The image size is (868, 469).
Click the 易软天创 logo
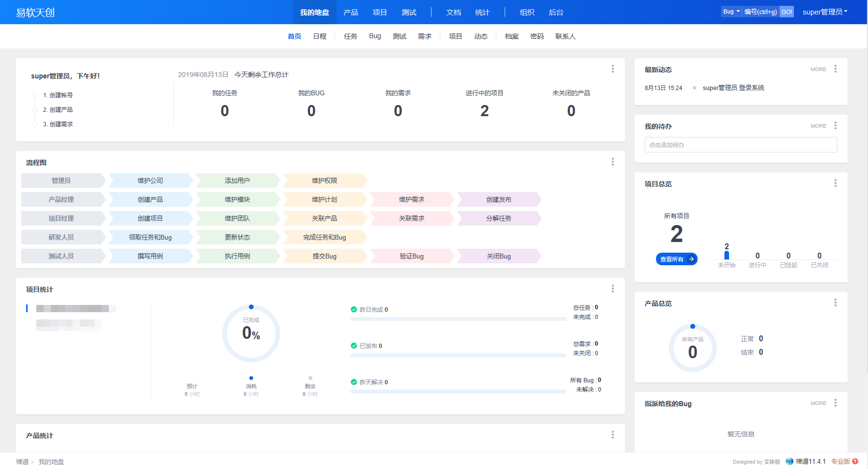pos(35,13)
